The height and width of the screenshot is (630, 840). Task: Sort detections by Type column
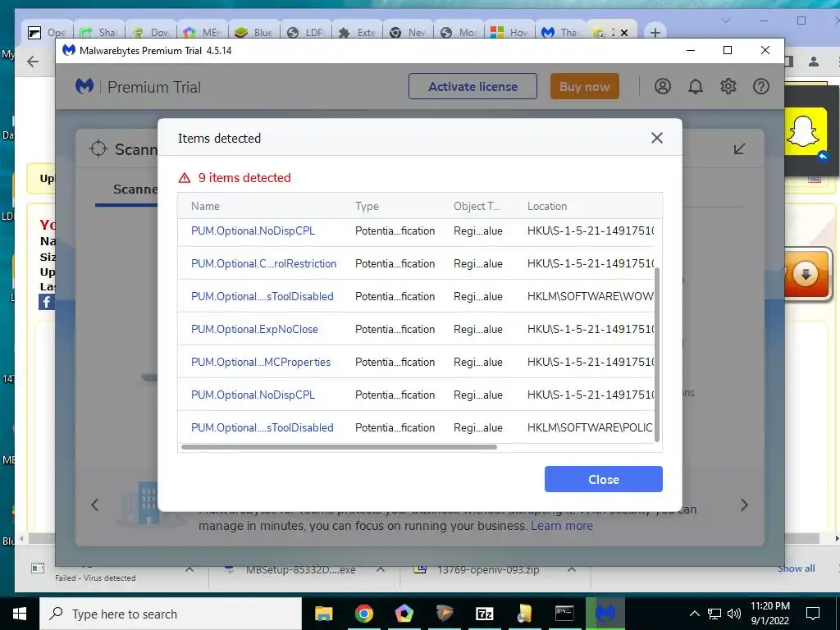367,206
